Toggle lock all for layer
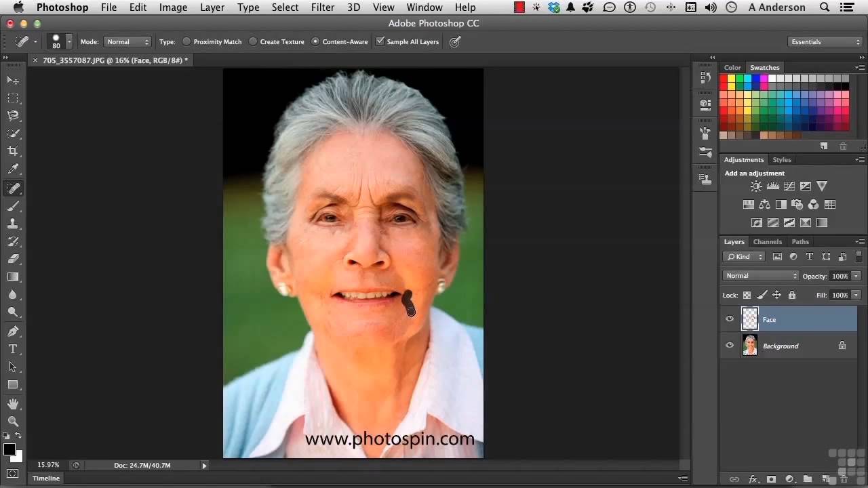Screen dimensions: 868x488 click(x=791, y=296)
